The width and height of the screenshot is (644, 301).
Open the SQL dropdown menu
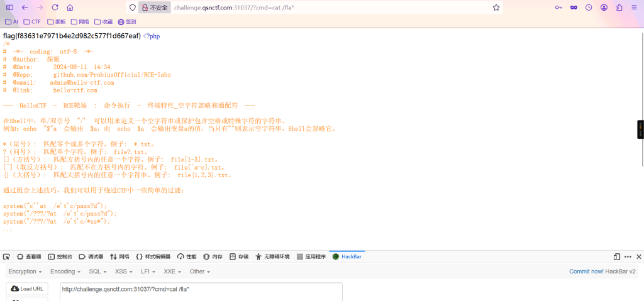pyautogui.click(x=97, y=271)
